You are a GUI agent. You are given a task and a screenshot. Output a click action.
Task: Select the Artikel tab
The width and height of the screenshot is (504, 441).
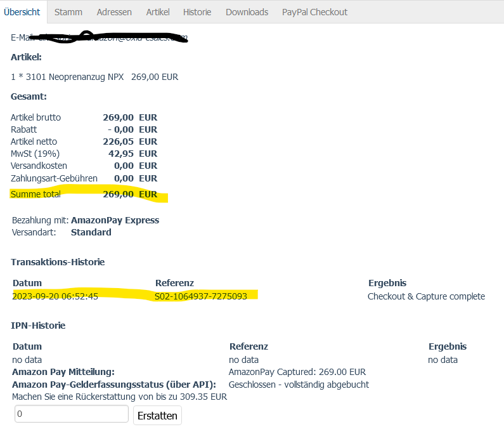[157, 12]
